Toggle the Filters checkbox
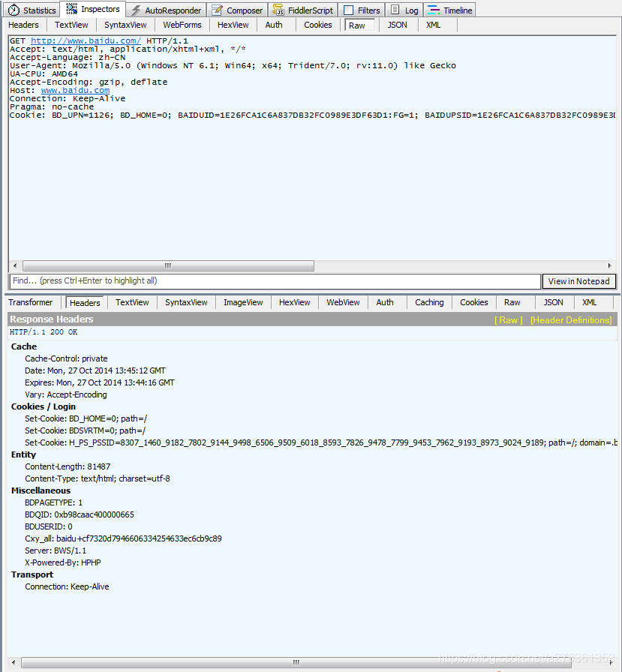622x672 pixels. coord(349,10)
